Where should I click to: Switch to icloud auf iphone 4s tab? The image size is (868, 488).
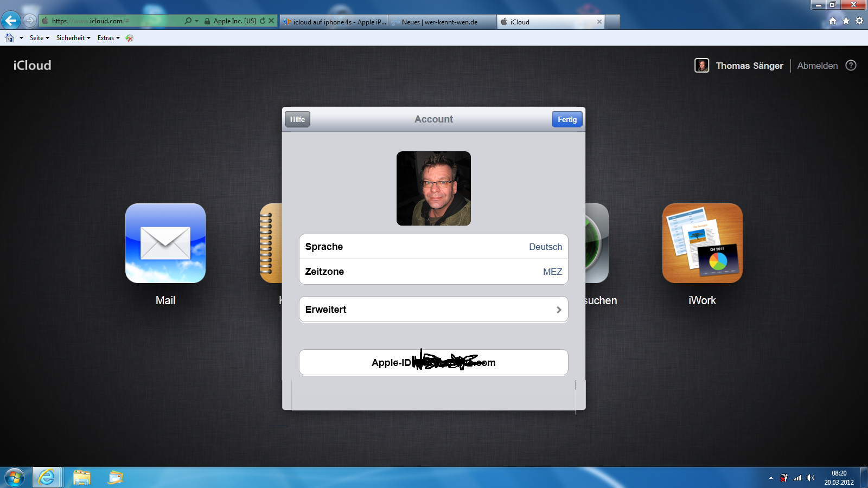[334, 22]
